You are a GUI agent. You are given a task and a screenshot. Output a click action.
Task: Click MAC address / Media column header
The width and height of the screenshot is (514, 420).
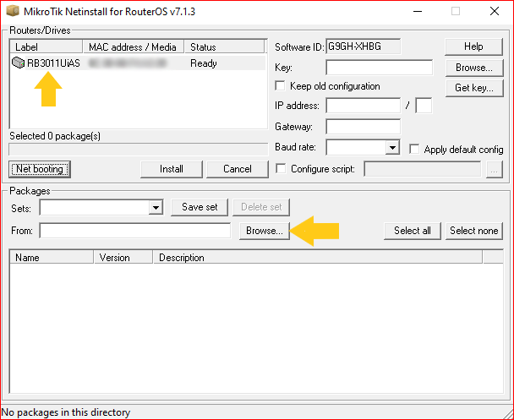click(x=134, y=46)
